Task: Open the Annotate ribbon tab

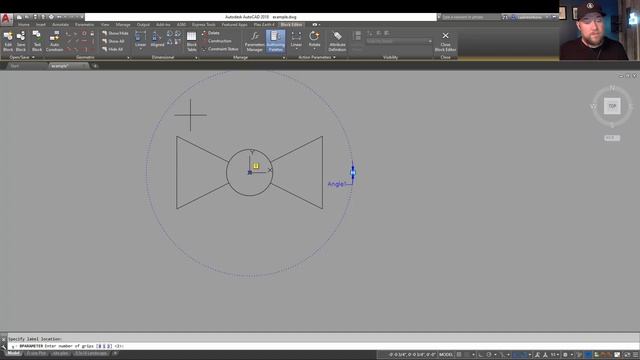Action: pos(60,25)
